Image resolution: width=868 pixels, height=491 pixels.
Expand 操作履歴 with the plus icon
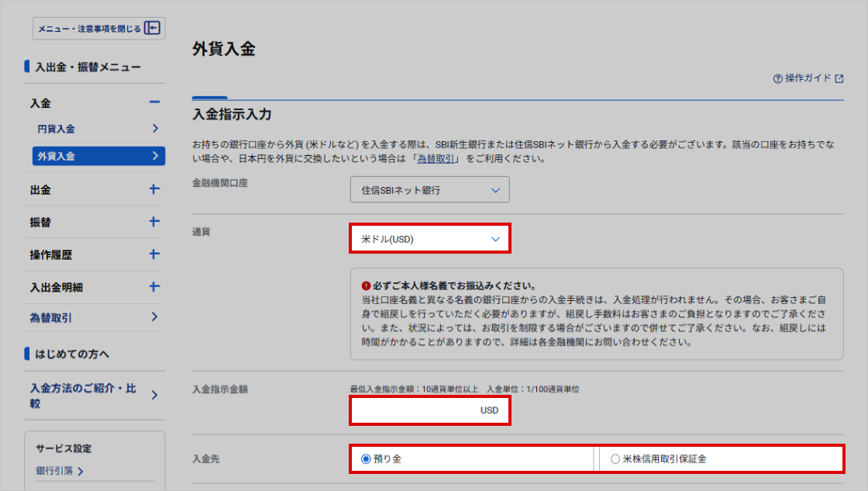(154, 254)
